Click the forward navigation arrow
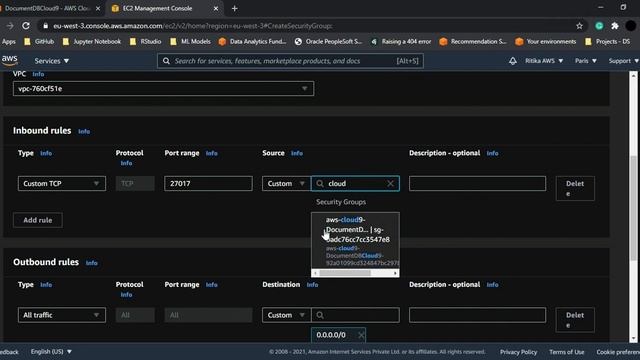This screenshot has height=360, width=640. pyautogui.click(x=10, y=26)
